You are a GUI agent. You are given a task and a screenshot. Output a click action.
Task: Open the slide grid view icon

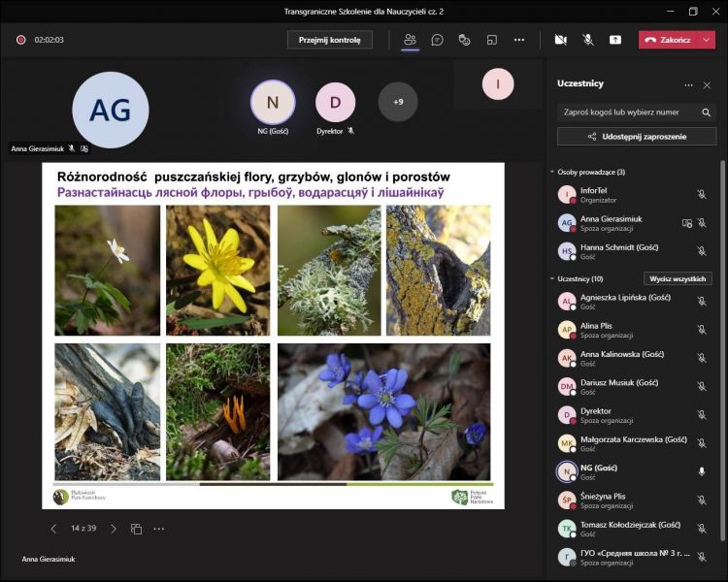point(137,529)
